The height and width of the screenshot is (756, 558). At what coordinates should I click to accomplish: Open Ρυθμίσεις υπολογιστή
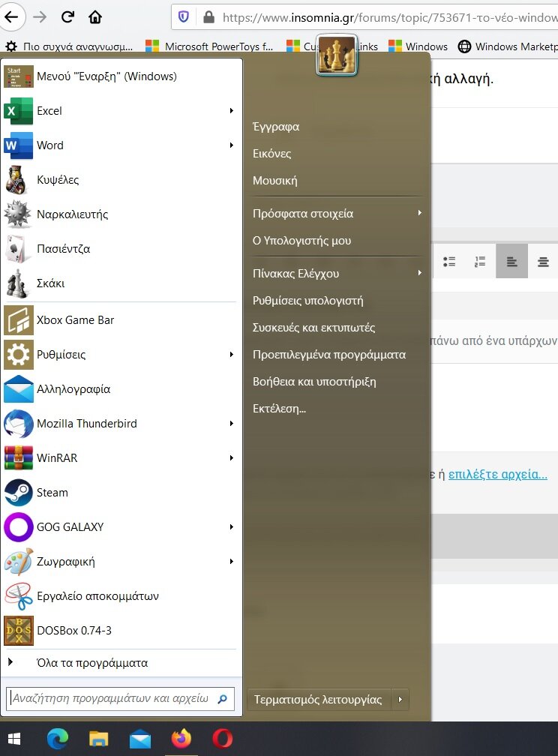(x=307, y=300)
